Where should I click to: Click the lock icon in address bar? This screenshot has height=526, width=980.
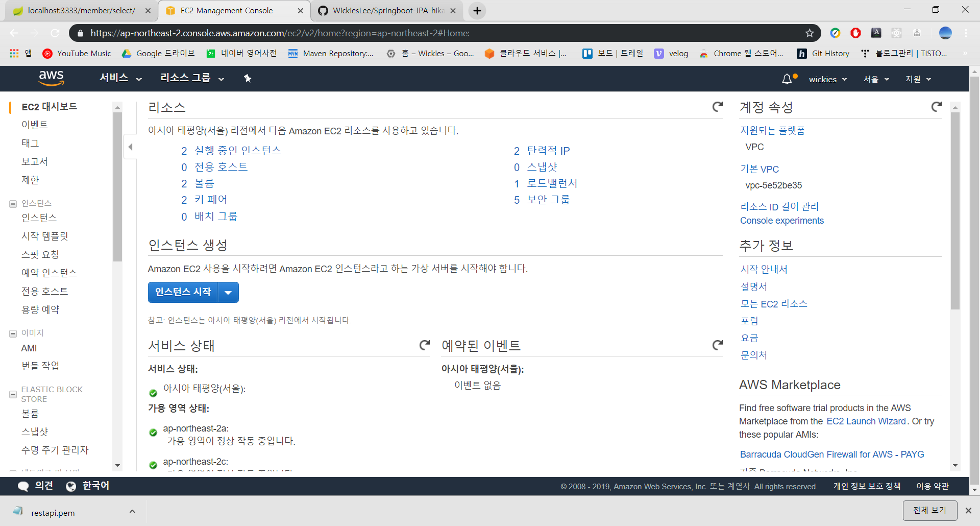(x=80, y=33)
